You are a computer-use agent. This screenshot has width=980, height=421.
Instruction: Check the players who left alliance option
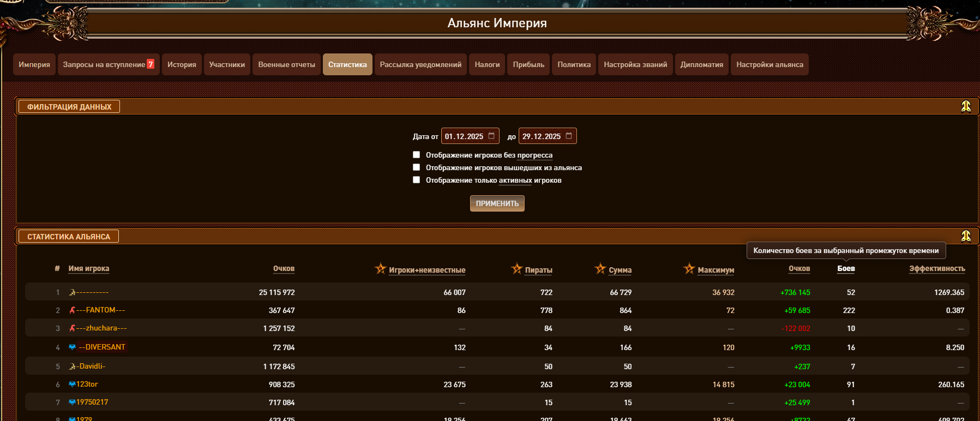(x=417, y=167)
